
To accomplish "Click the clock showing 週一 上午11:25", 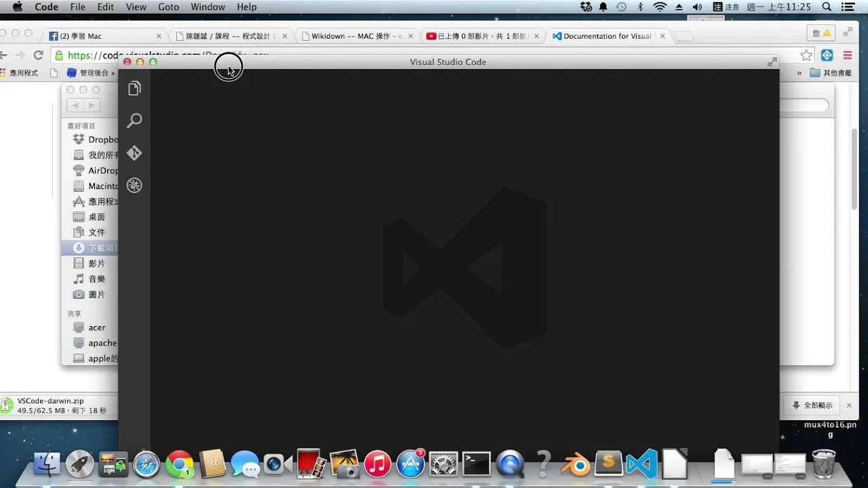I will tap(778, 7).
